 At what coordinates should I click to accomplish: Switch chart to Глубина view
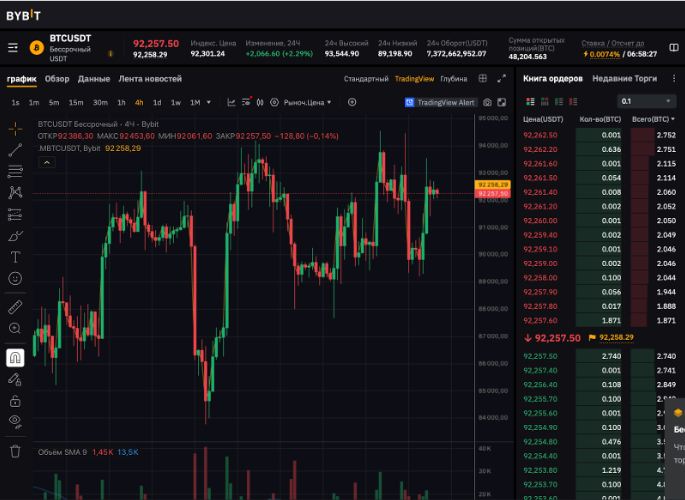pos(454,78)
